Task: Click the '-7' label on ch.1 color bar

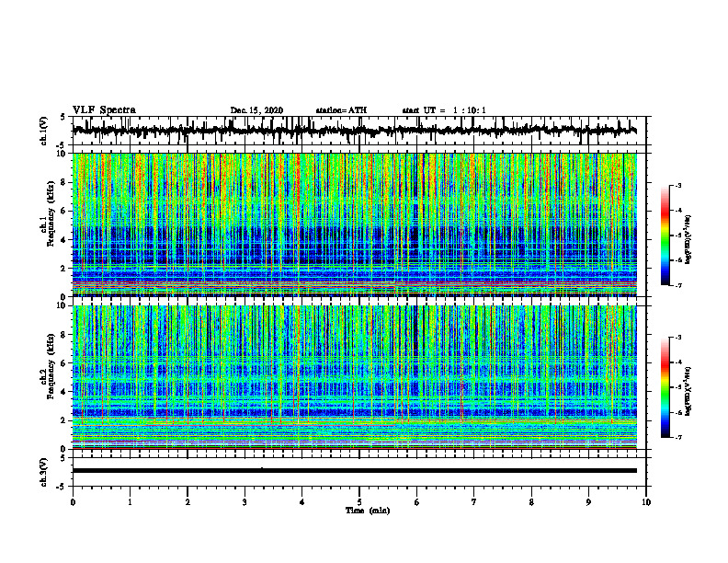Action: click(x=677, y=285)
